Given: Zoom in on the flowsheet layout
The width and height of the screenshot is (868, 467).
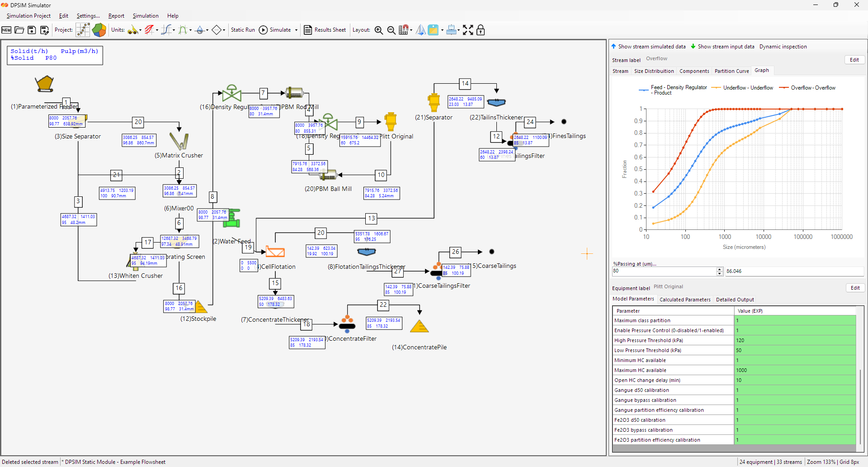Looking at the screenshot, I should (x=379, y=30).
